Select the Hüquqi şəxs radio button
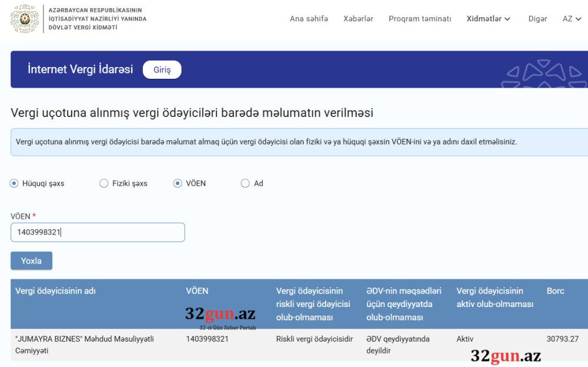 [x=13, y=183]
